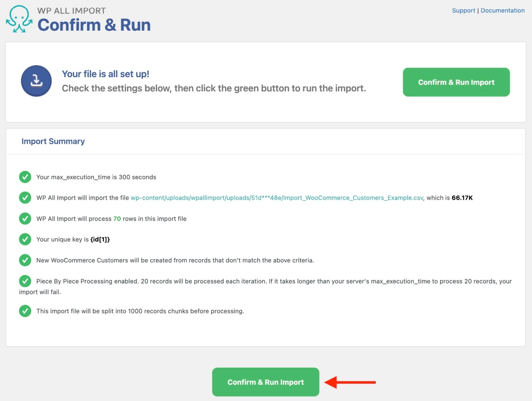Click 'Your max_execution_time is 300 seconds' text

pos(96,177)
